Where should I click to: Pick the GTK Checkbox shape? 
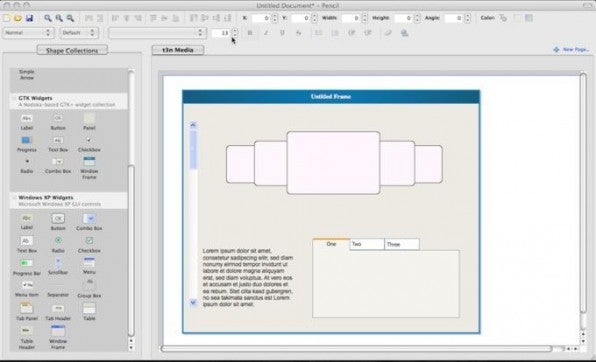89,144
